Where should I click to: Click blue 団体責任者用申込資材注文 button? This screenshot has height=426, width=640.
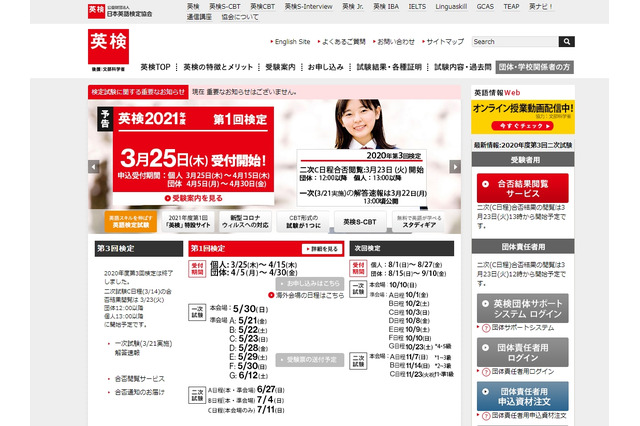tap(522, 396)
